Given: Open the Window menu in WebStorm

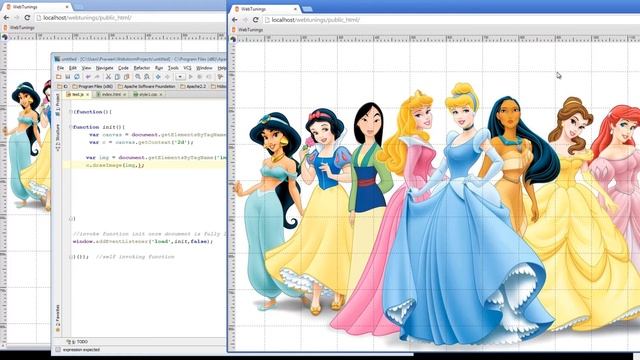Looking at the screenshot, I should (204, 68).
